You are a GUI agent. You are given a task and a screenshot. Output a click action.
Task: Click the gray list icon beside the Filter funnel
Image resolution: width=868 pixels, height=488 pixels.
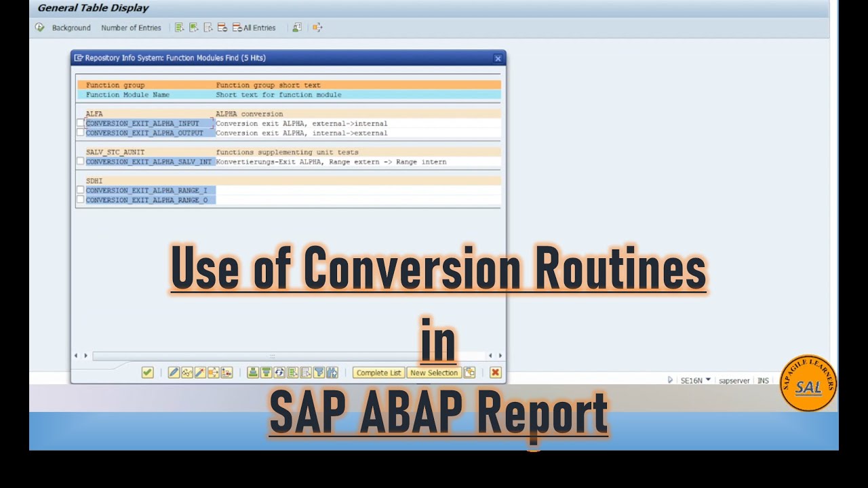pos(306,372)
